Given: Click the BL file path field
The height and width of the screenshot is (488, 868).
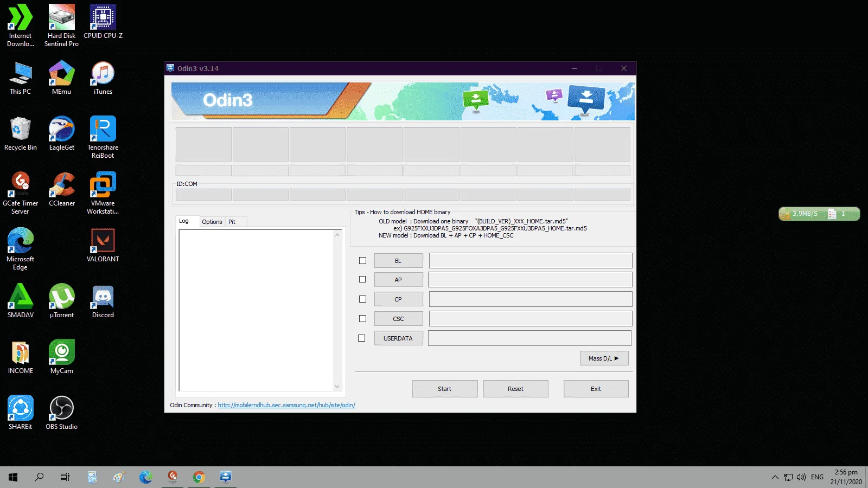Looking at the screenshot, I should pyautogui.click(x=531, y=261).
